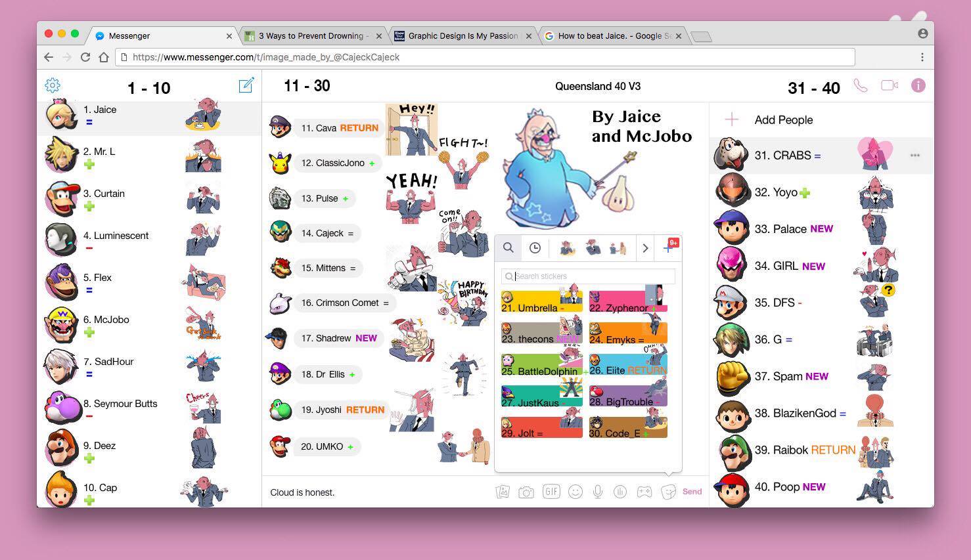Image resolution: width=971 pixels, height=560 pixels.
Task: Record a voice clip with microphone icon
Action: (598, 492)
